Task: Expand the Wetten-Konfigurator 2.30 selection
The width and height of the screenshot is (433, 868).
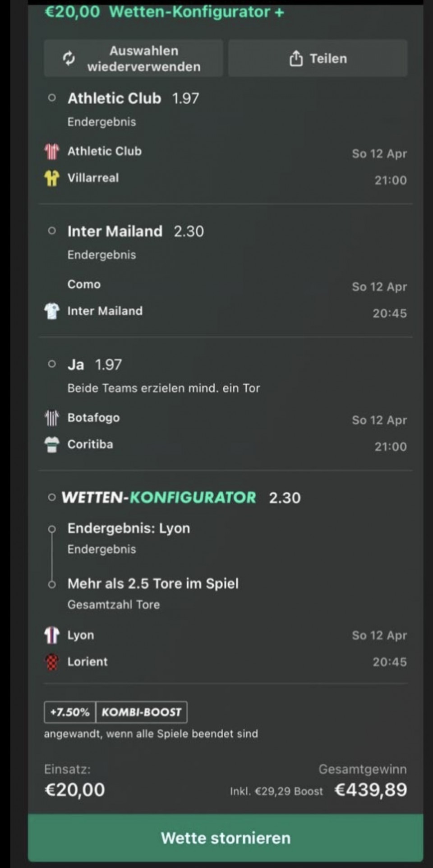Action: click(x=52, y=498)
